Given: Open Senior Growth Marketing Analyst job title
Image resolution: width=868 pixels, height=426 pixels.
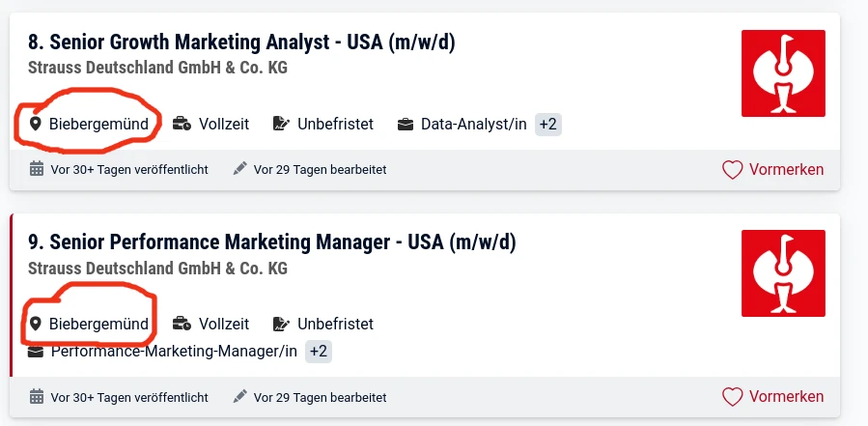Looking at the screenshot, I should click(x=241, y=43).
